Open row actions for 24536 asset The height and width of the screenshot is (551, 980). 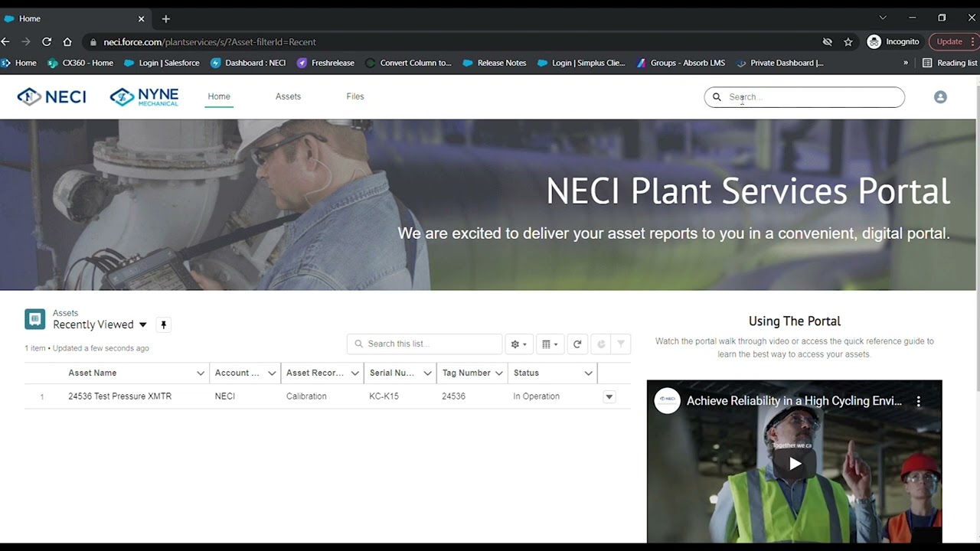tap(609, 397)
